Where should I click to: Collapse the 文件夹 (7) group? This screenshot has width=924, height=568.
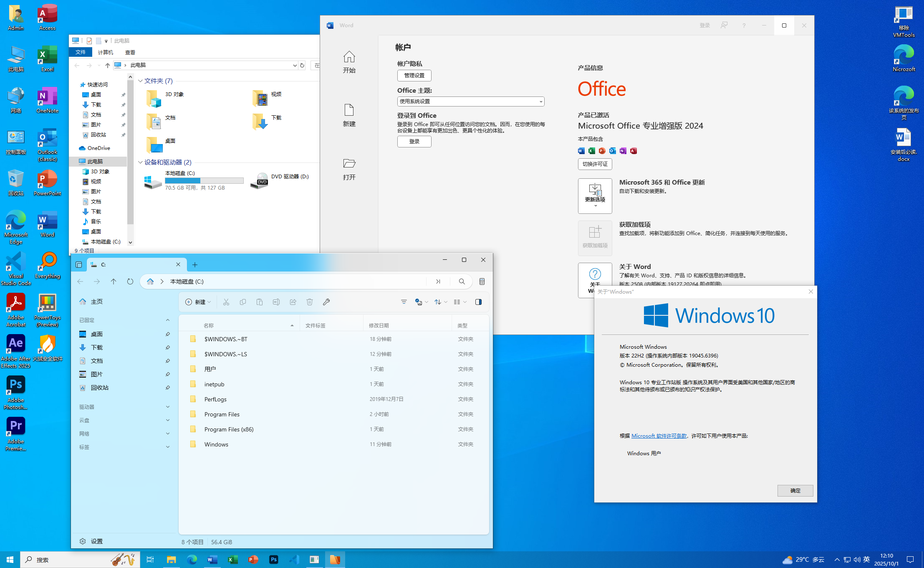(x=140, y=81)
